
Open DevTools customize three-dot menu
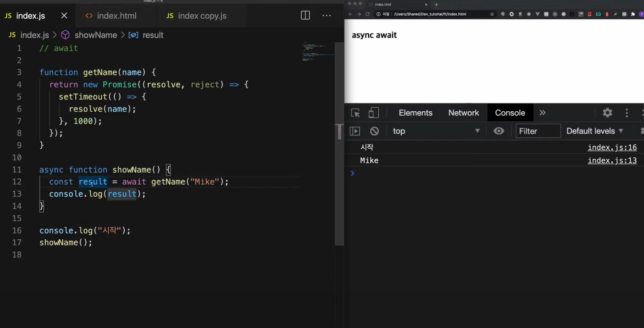click(x=627, y=113)
